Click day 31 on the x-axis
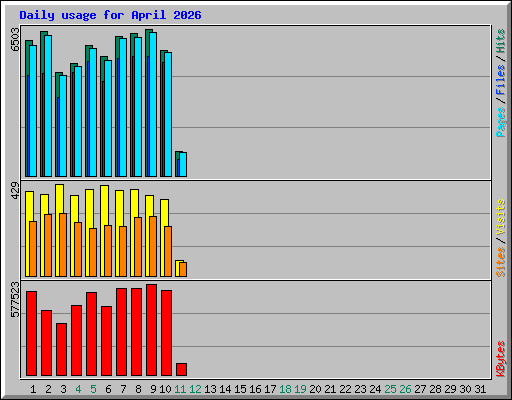Screen dimensions: 512x400 [x=480, y=389]
